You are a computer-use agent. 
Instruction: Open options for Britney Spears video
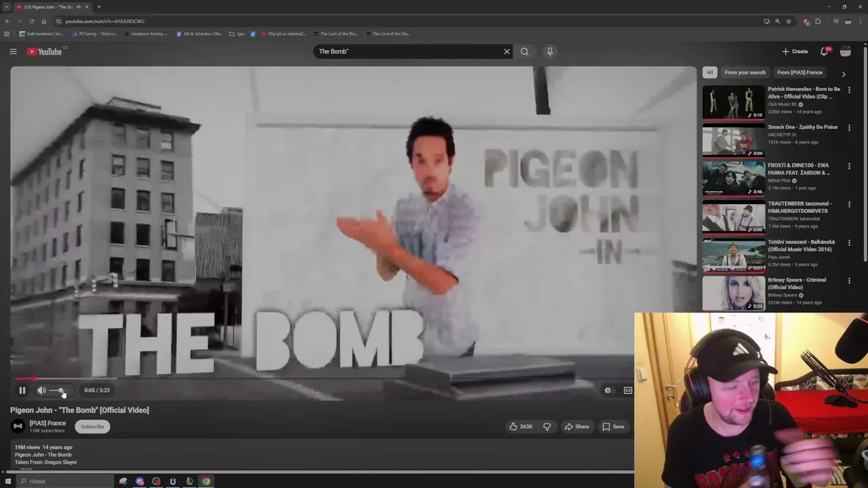(x=849, y=281)
